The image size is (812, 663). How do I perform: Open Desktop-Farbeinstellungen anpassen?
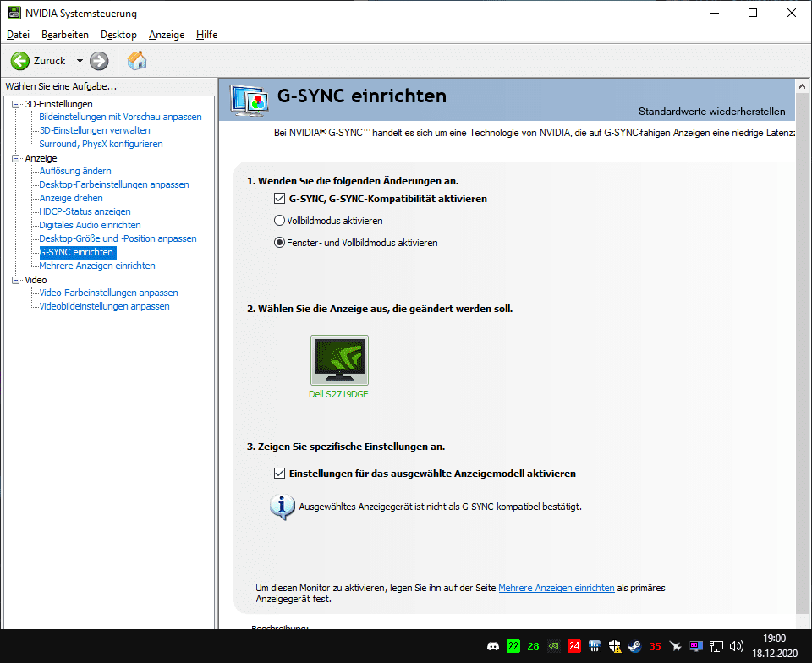[114, 184]
